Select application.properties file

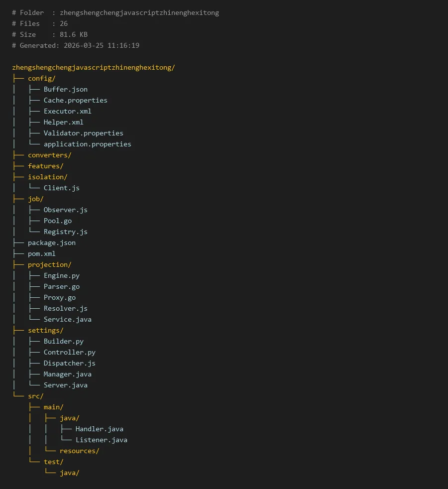(87, 144)
